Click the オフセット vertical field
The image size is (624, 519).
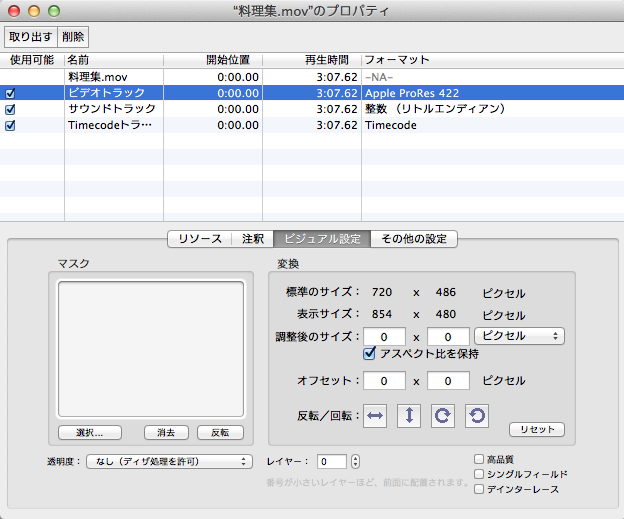click(448, 381)
